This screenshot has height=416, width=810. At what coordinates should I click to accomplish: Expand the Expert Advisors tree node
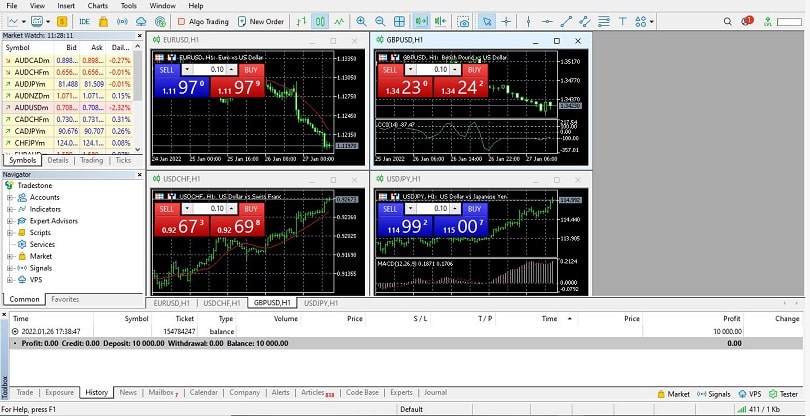pos(9,221)
